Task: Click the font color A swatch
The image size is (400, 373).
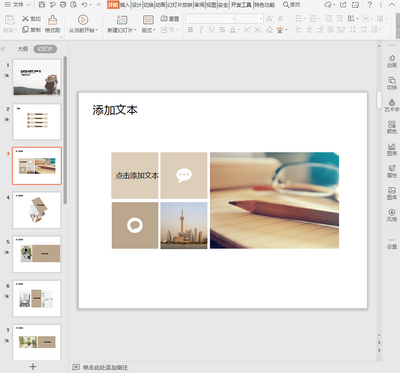Action: 233,30
